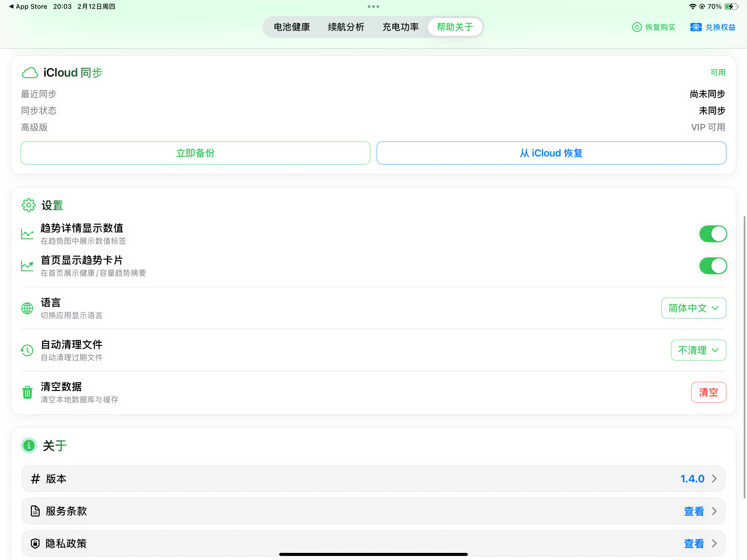Click the iCloud 同步 heading
The height and width of the screenshot is (560, 747).
click(x=73, y=73)
